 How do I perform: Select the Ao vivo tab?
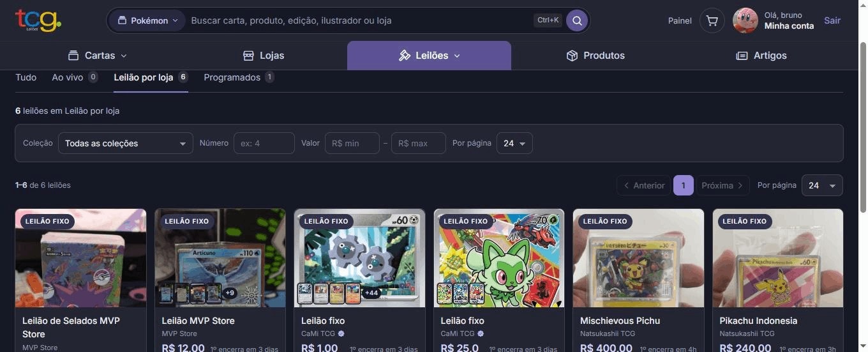click(75, 77)
